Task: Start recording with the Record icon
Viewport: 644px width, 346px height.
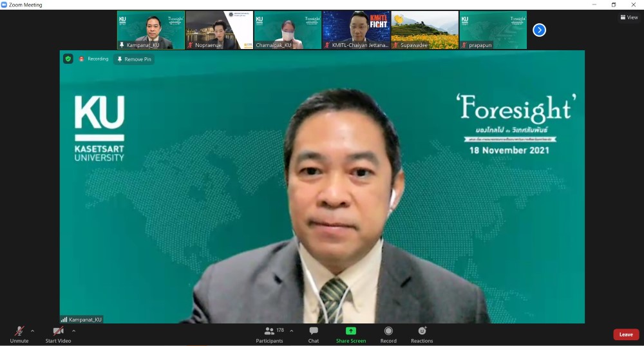Action: point(388,331)
